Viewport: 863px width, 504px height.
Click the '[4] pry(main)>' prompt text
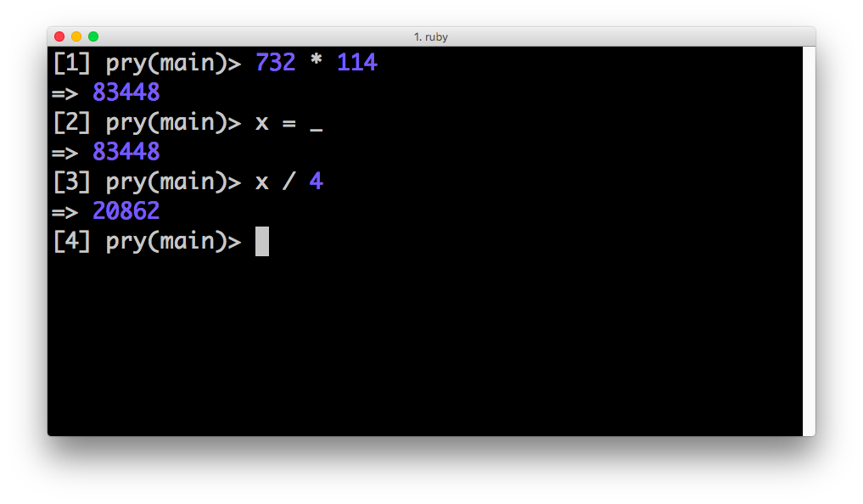(147, 241)
